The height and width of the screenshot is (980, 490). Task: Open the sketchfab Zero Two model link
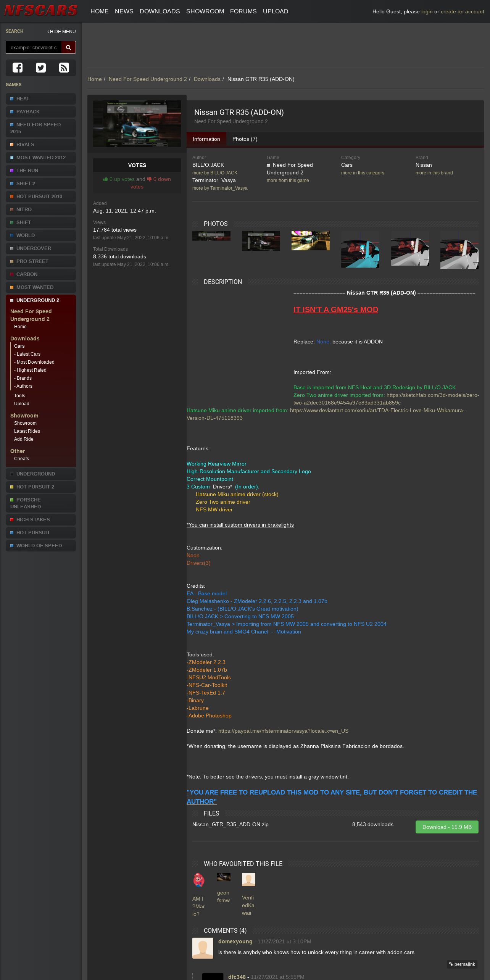coord(386,399)
